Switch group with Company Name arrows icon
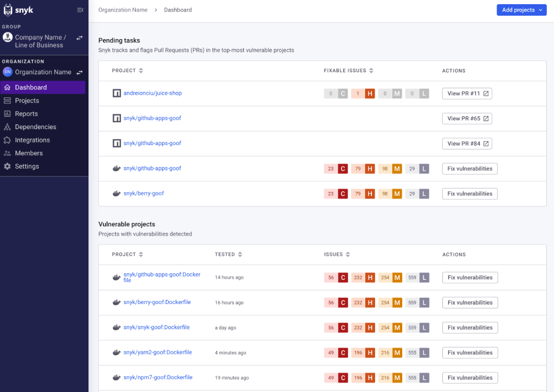The image size is (554, 392). (x=80, y=38)
